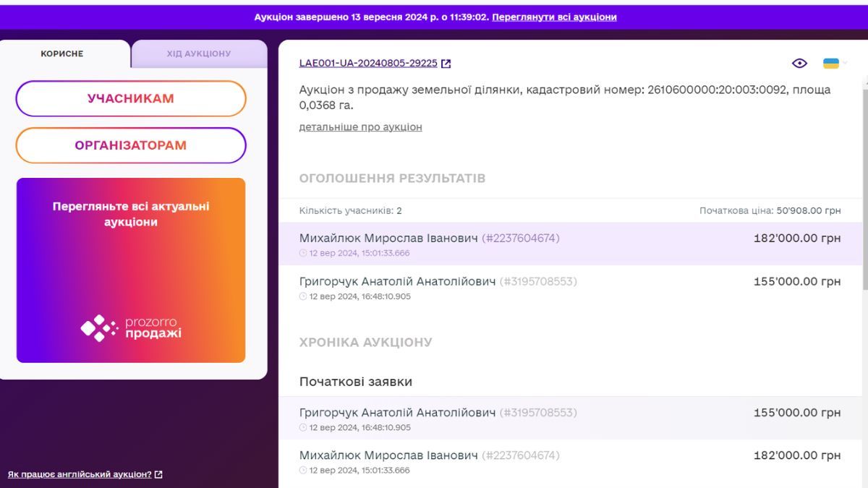The image size is (868, 488).
Task: Expand the language dropdown chevron beside the flag
Action: [845, 62]
